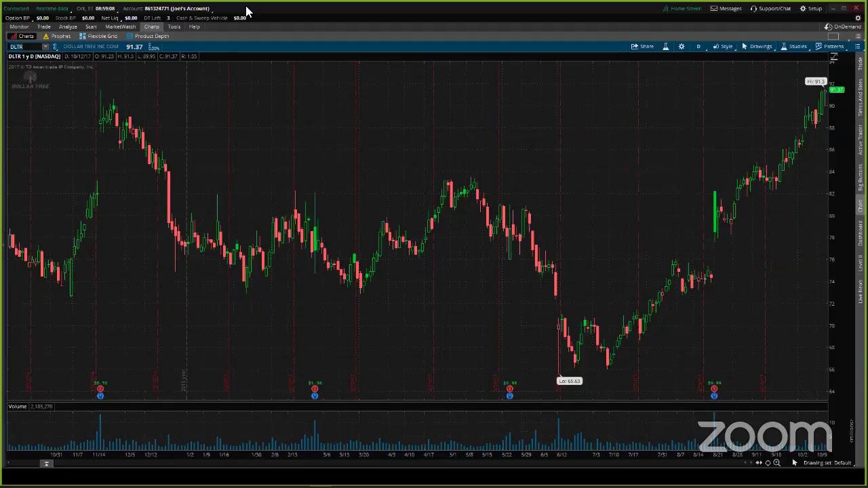Image resolution: width=868 pixels, height=488 pixels.
Task: Click the DLTR symbol input field
Action: pos(24,47)
